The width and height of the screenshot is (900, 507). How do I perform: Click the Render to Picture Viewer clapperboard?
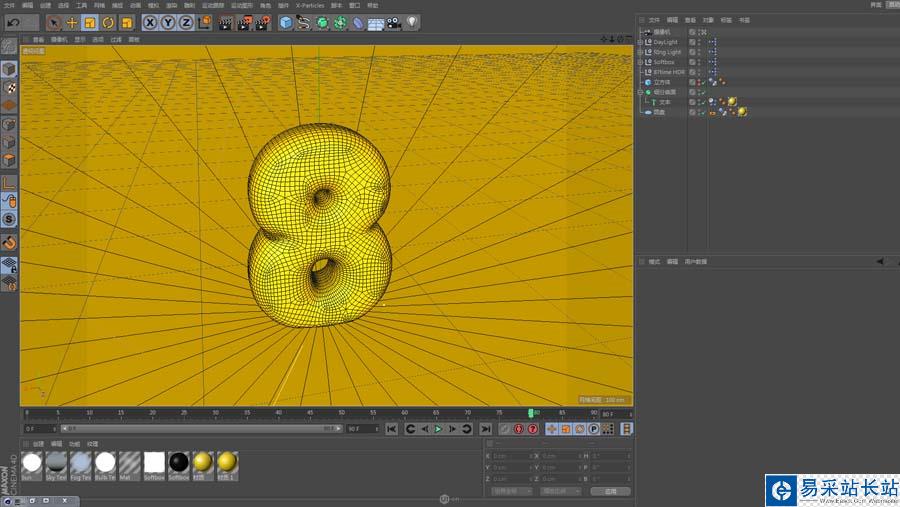[244, 22]
